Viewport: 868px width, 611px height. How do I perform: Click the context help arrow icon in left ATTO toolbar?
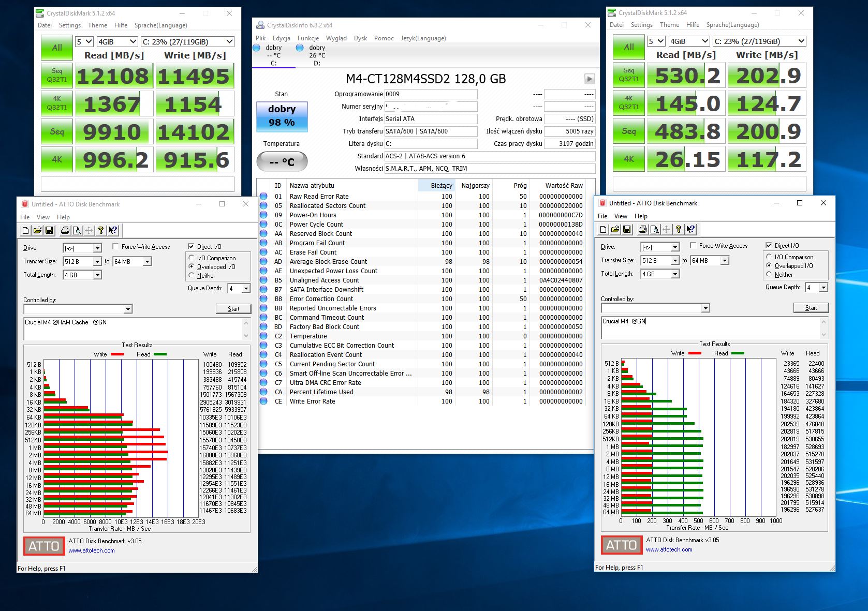pos(113,231)
